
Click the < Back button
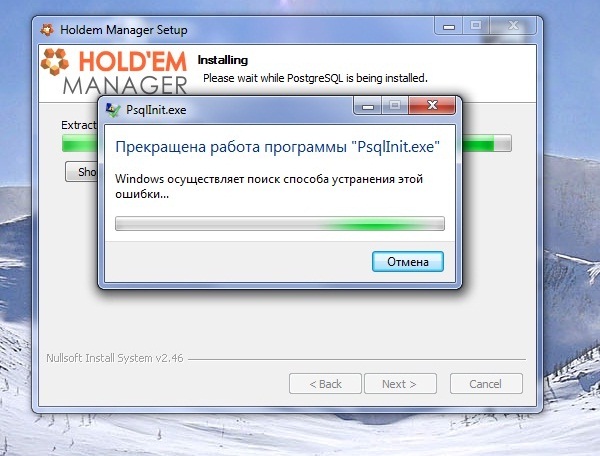point(325,384)
